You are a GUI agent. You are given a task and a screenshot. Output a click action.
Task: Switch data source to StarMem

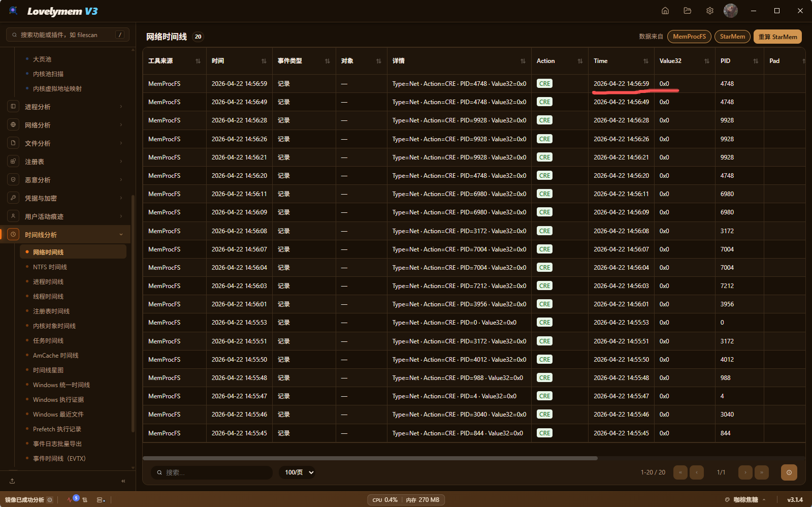[x=732, y=37]
